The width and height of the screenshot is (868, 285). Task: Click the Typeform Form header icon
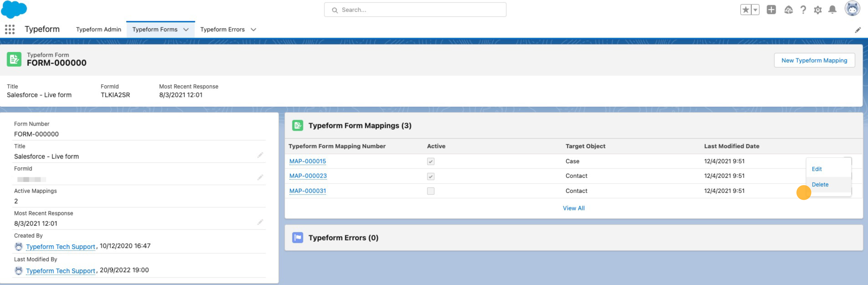pyautogui.click(x=14, y=59)
